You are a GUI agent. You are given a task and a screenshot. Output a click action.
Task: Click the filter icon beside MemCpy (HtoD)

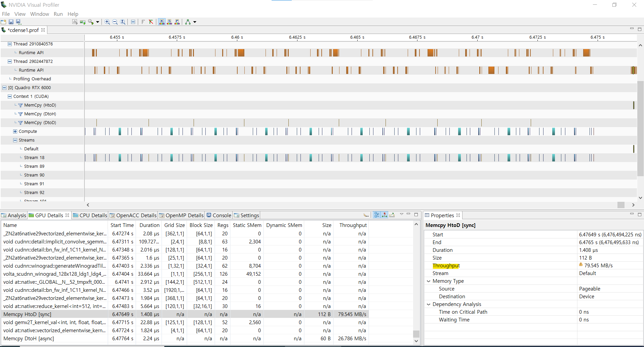click(x=21, y=105)
